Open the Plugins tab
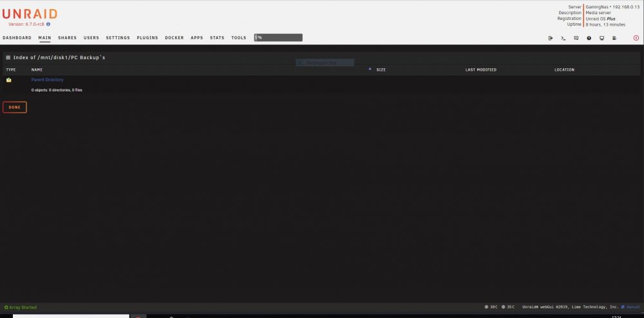 (147, 38)
